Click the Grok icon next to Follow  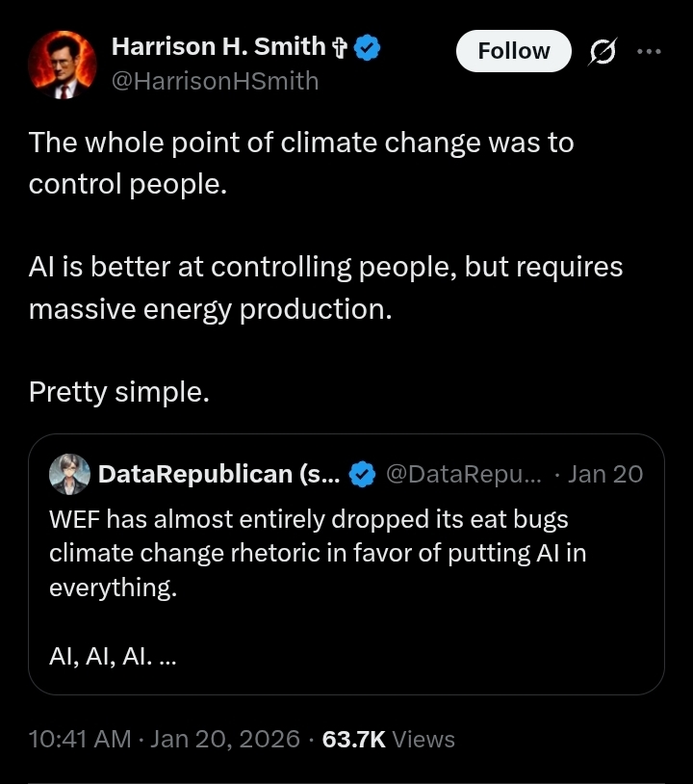[603, 52]
